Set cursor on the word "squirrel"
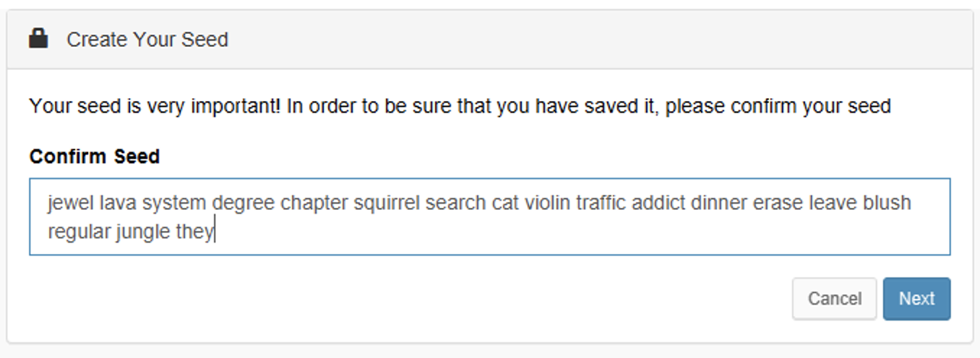The width and height of the screenshot is (980, 358). 386,203
